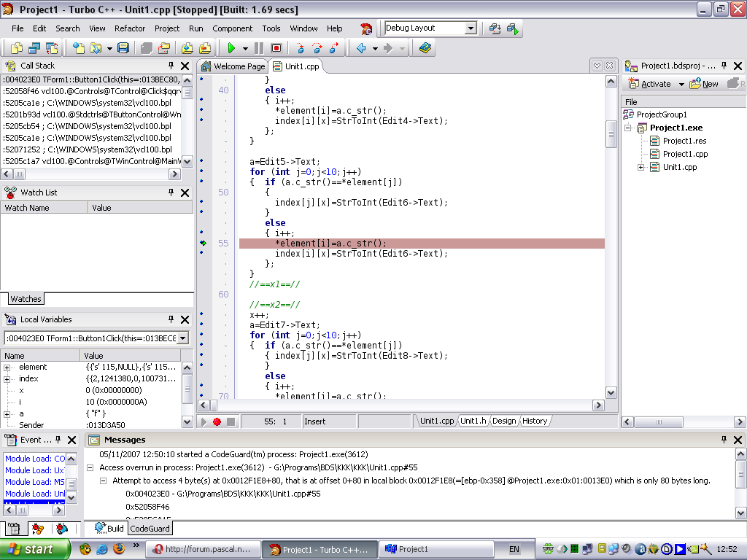Viewport: 747px width, 560px height.
Task: Switch to the CodeGuard messages tab
Action: [150, 529]
